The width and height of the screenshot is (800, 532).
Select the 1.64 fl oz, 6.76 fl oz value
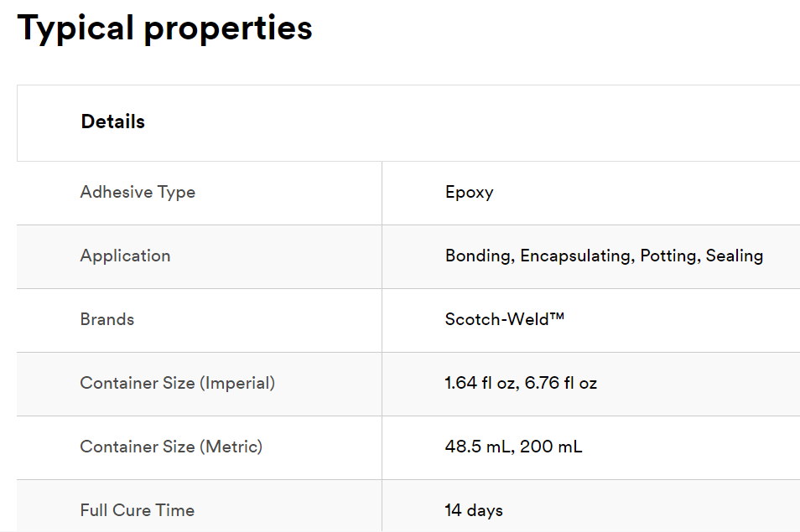click(x=521, y=383)
